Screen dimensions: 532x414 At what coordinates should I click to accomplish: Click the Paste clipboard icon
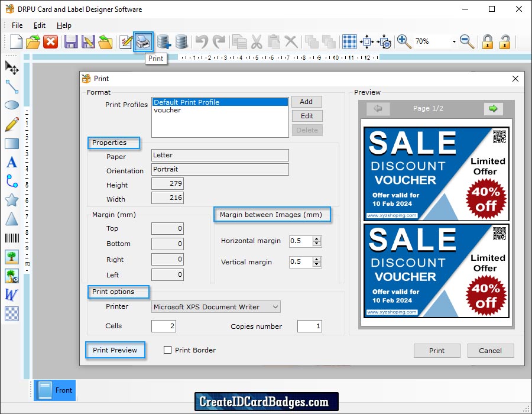(x=274, y=42)
